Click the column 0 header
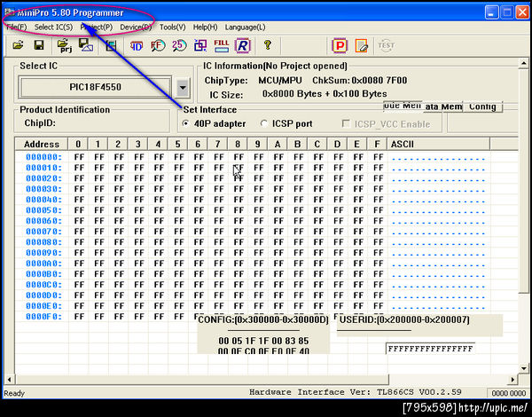 [78, 144]
